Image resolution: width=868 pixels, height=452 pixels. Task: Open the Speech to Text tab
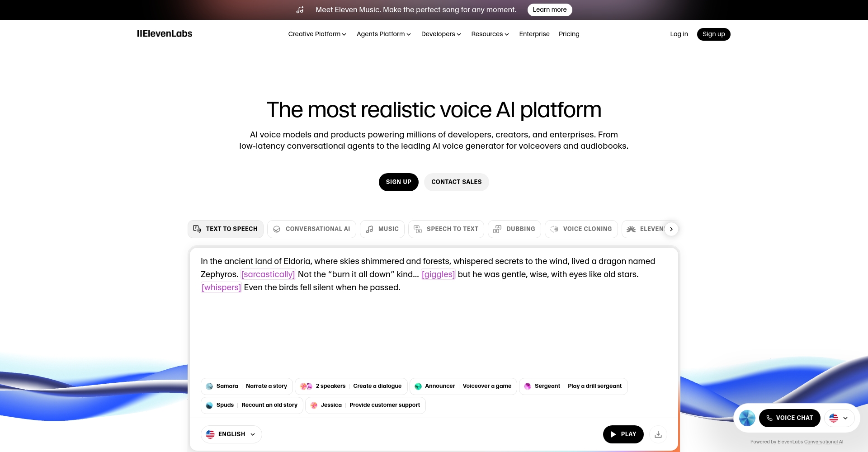(446, 229)
